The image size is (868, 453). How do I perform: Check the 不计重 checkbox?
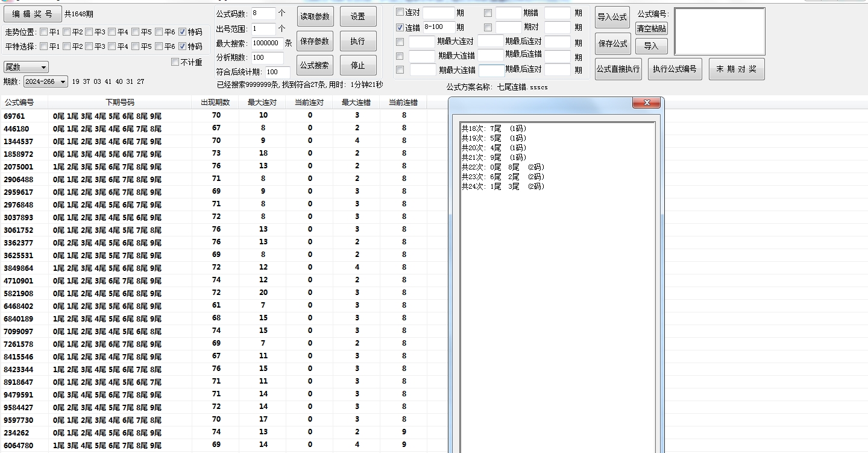[x=175, y=62]
